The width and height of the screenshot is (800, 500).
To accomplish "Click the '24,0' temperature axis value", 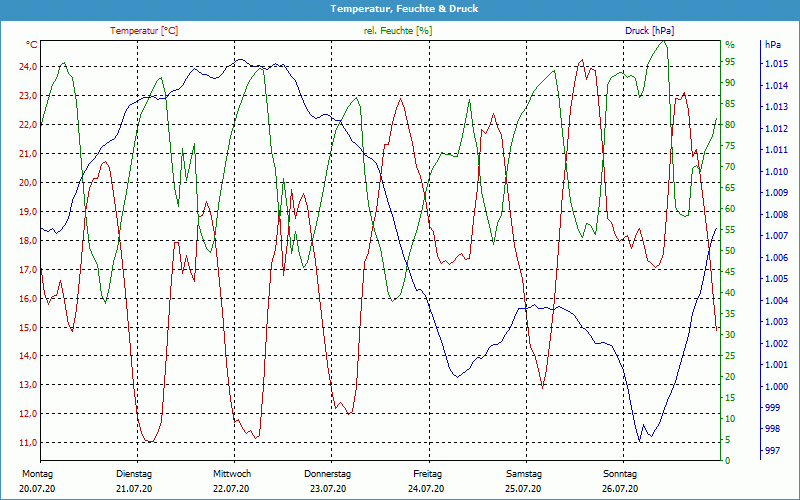I will [x=28, y=67].
